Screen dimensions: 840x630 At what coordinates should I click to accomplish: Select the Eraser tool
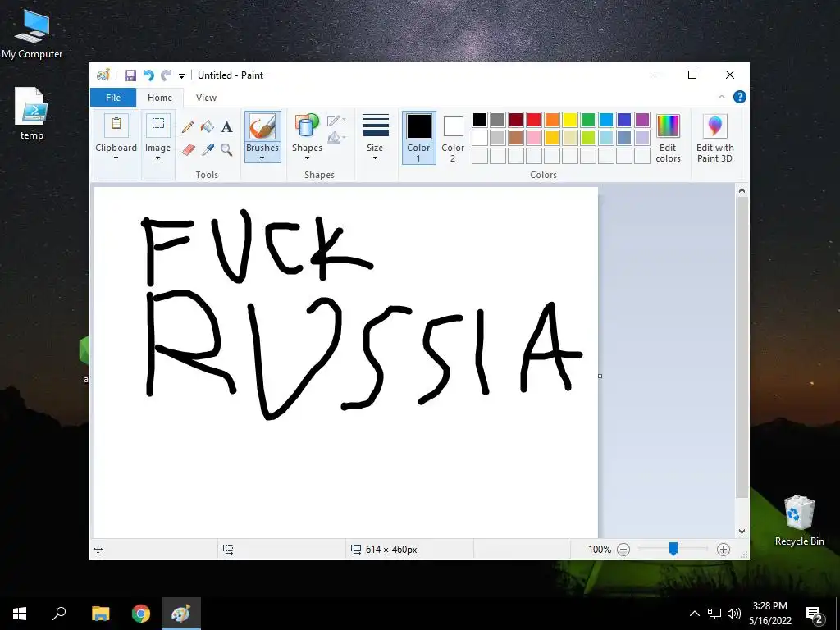click(188, 149)
